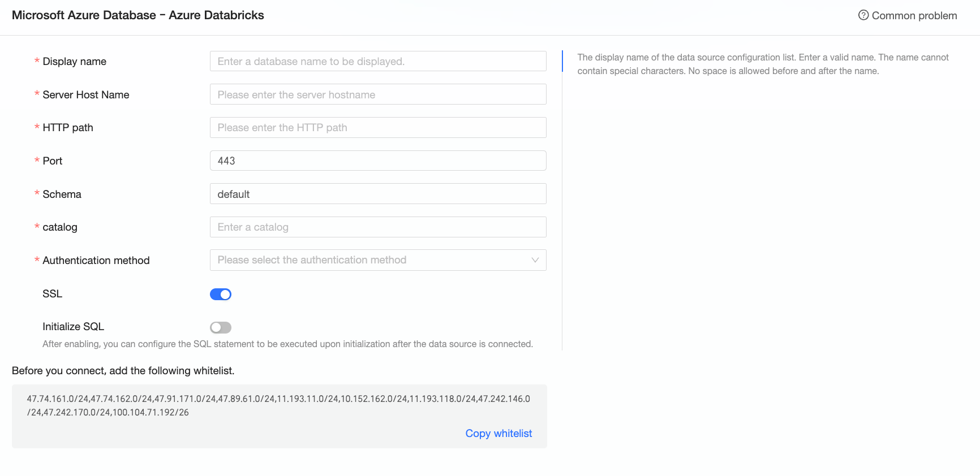980x476 pixels.
Task: Click the Common problem question mark icon
Action: click(863, 15)
